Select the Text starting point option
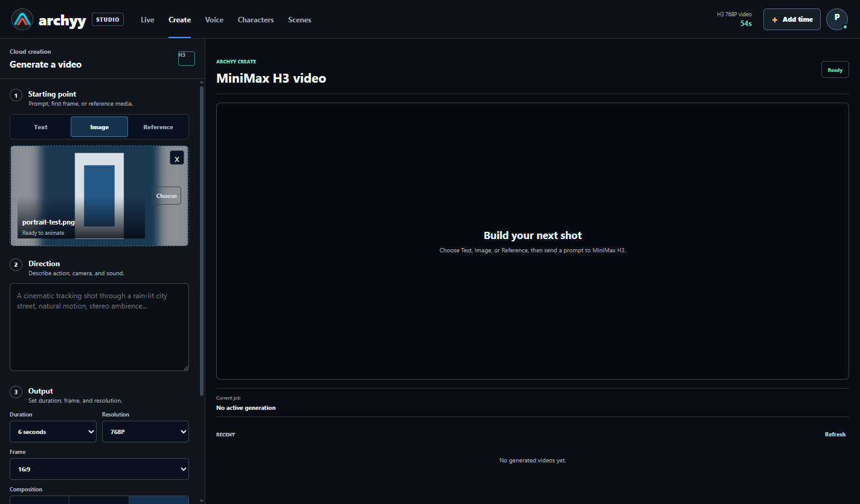 pyautogui.click(x=41, y=127)
